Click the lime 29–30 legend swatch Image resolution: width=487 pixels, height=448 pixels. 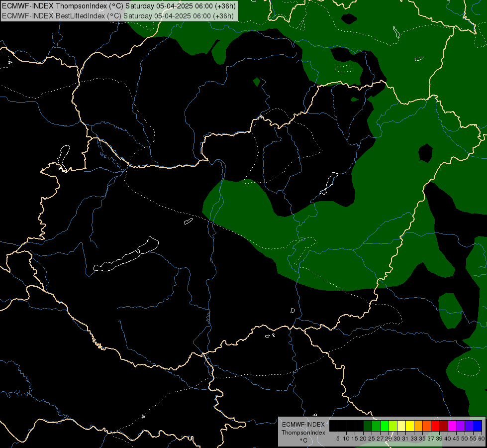(x=393, y=426)
